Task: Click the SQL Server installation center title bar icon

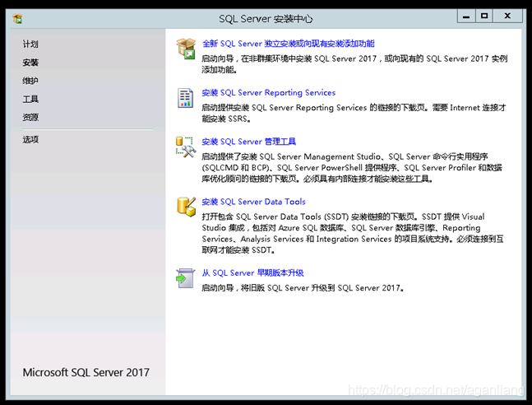Action: click(x=17, y=18)
